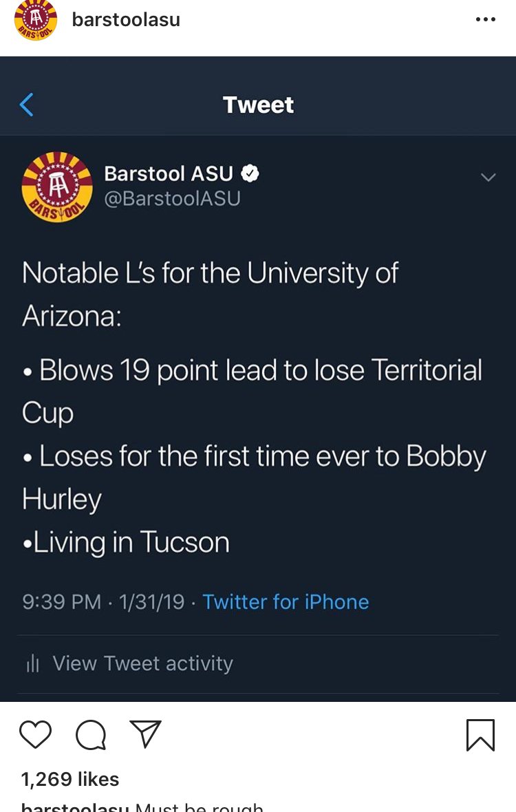Go back using the blue chevron arrow

(26, 105)
